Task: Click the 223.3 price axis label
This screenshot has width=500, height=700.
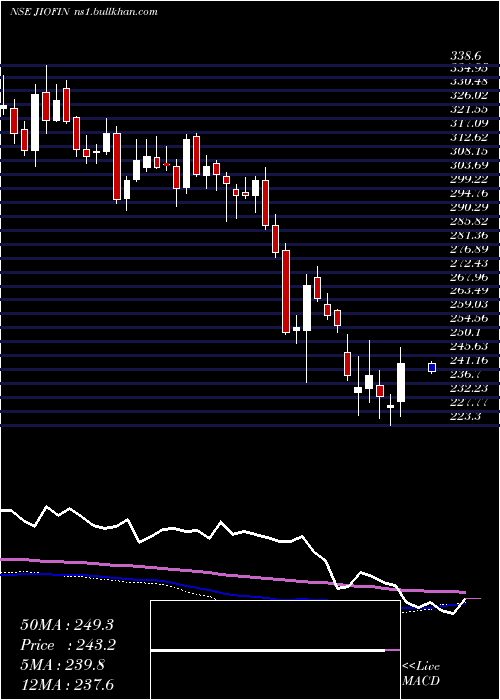Action: (466, 417)
